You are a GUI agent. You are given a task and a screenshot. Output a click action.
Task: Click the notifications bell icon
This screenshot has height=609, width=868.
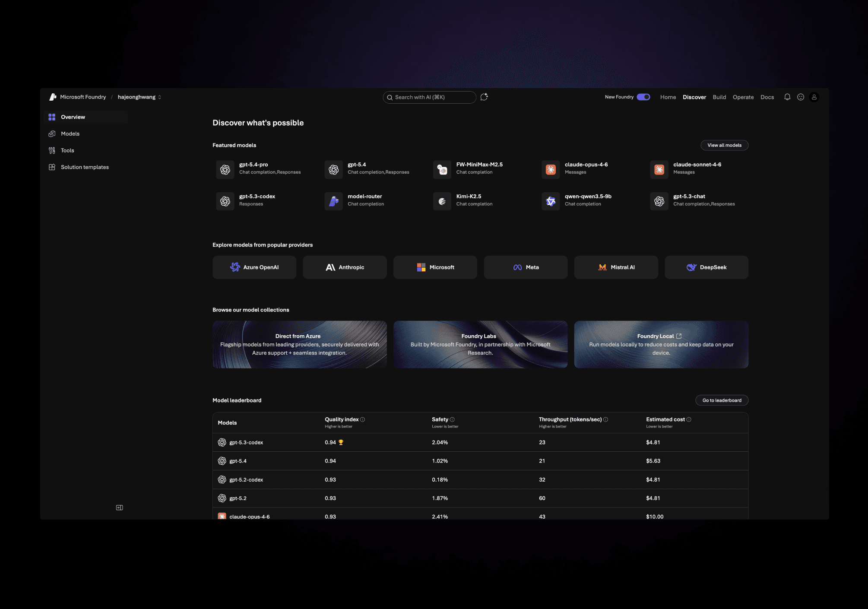tap(787, 97)
